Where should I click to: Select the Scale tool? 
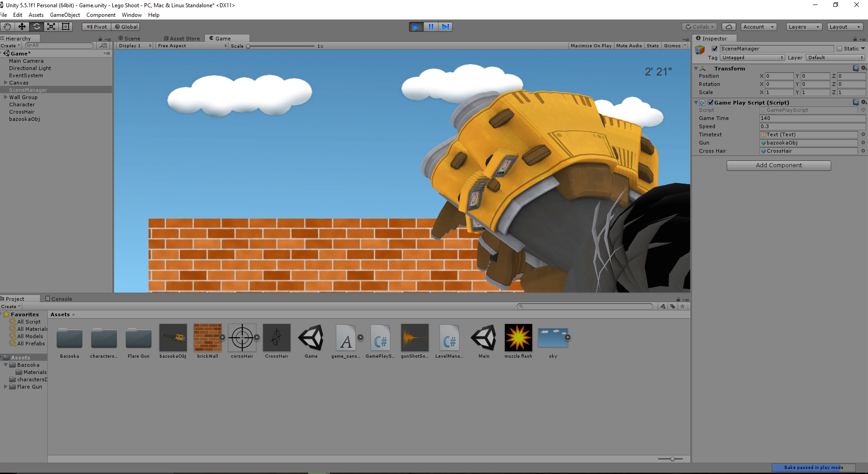(51, 27)
